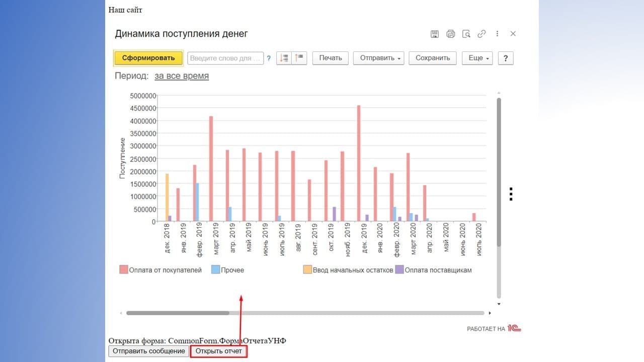Click the printer icon in header

(451, 34)
